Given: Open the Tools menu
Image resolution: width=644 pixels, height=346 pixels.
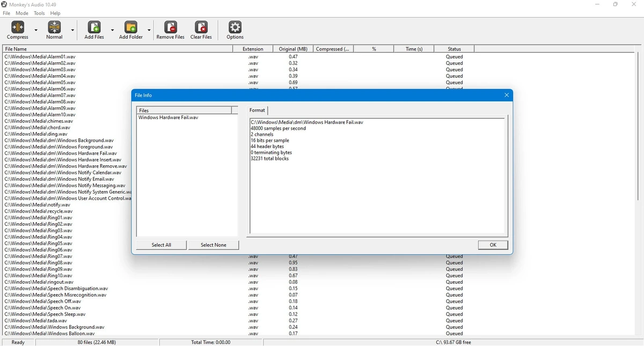Looking at the screenshot, I should point(39,13).
